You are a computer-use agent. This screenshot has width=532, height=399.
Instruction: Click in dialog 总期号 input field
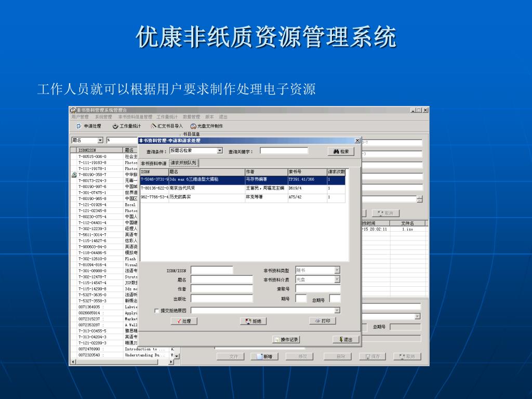tap(335, 298)
